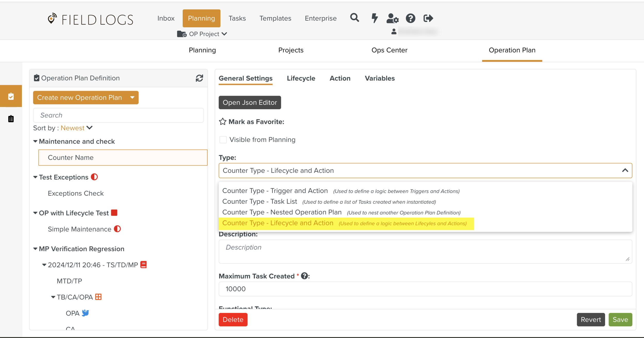Viewport: 644px width, 338px height.
Task: Refresh the Operation Plan Definition list
Action: click(x=199, y=78)
